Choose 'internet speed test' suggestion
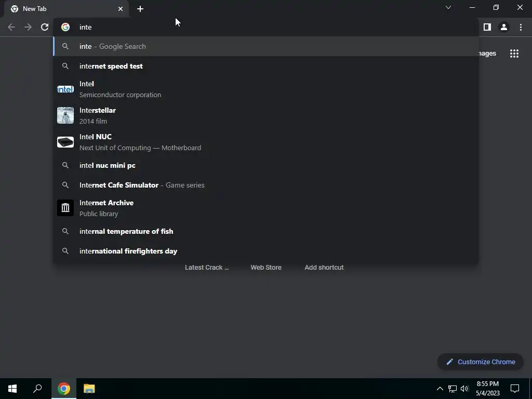This screenshot has width=532, height=399. 266,66
